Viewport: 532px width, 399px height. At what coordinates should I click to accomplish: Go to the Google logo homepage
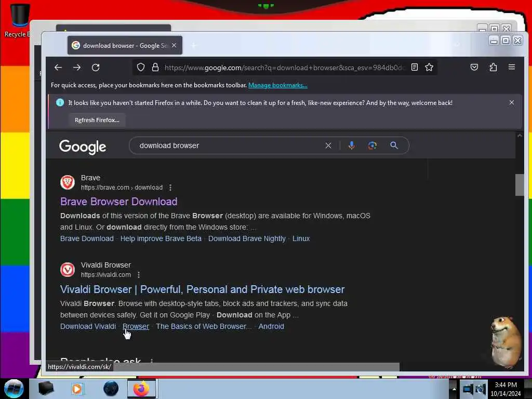tap(83, 147)
